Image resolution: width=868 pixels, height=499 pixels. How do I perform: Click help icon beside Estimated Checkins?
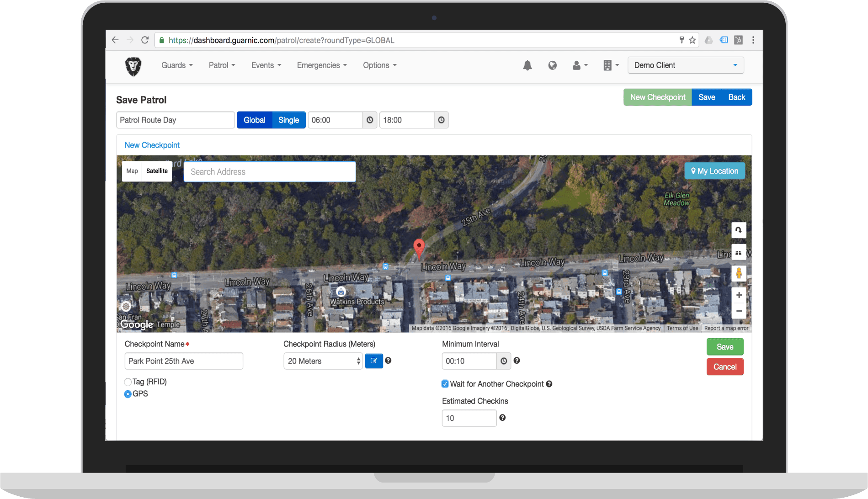(502, 418)
